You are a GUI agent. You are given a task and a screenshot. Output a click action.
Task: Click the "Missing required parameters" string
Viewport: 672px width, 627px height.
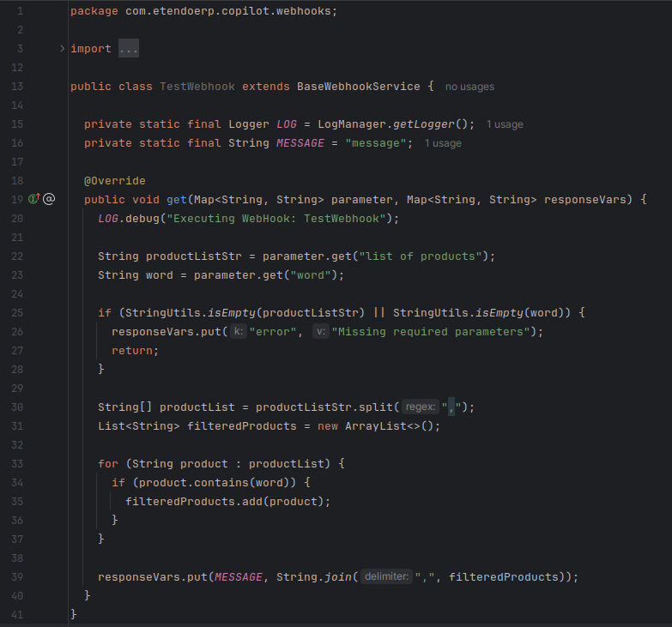click(x=431, y=331)
